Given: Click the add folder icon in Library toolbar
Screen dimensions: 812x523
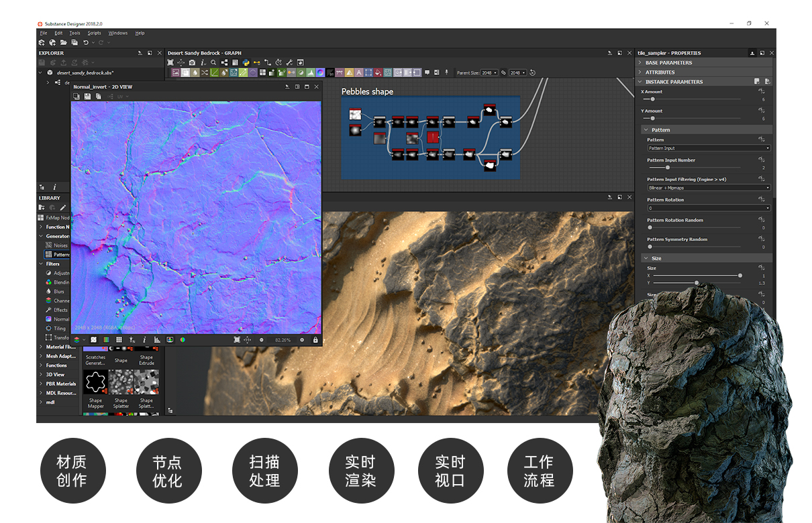Looking at the screenshot, I should tap(42, 208).
